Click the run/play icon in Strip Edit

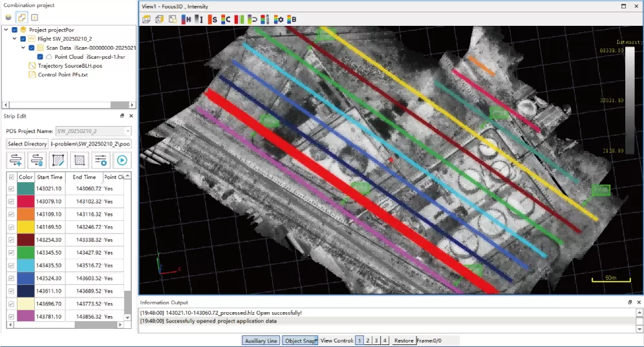point(121,160)
